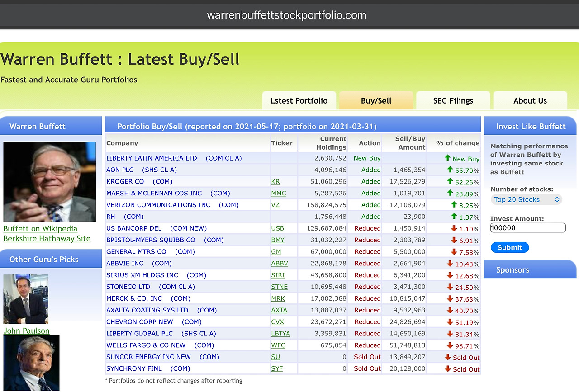The height and width of the screenshot is (392, 579).
Task: Open the SIRI ticker link
Action: (278, 276)
